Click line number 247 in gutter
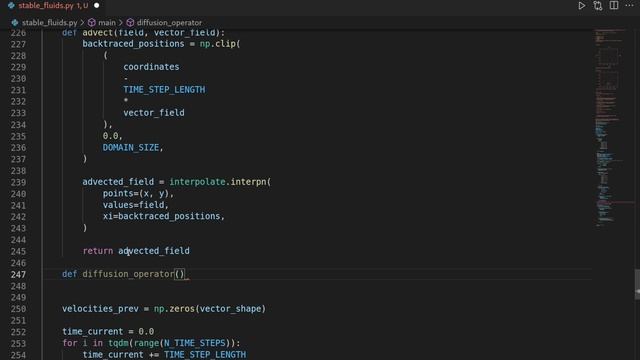The image size is (640, 360). tap(18, 274)
